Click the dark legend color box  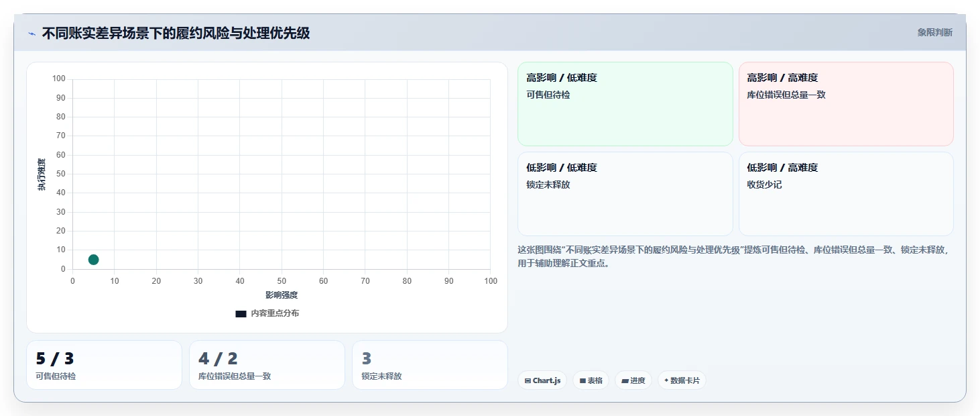pyautogui.click(x=241, y=313)
